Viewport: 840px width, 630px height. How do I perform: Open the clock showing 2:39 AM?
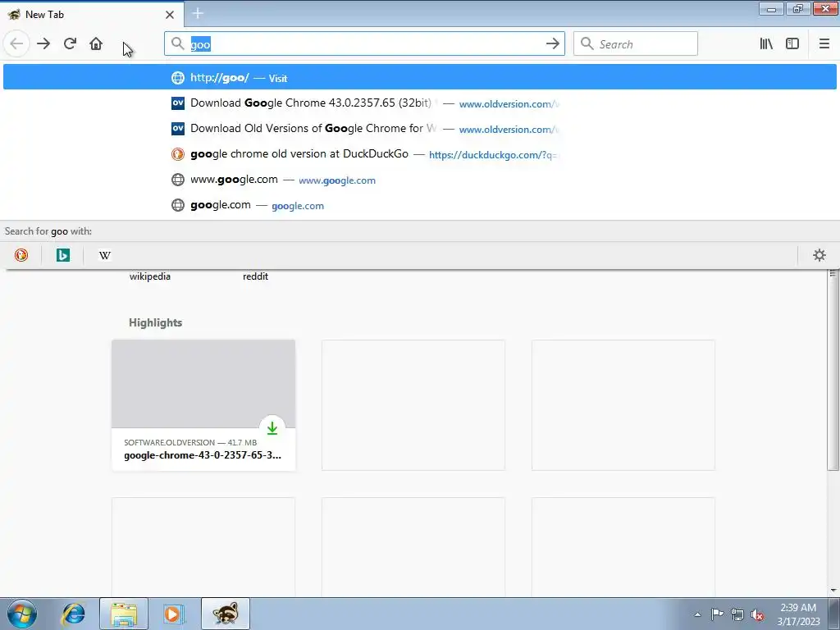tap(798, 614)
